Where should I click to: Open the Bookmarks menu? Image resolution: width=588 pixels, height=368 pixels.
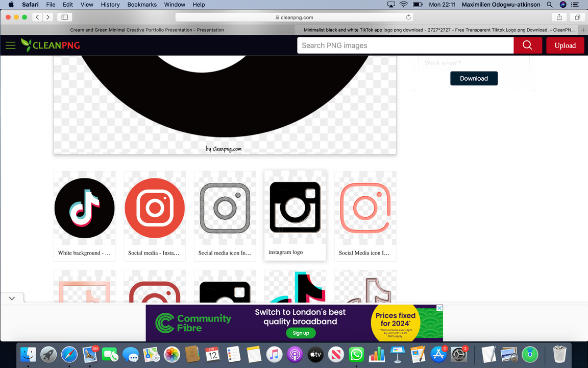pyautogui.click(x=142, y=5)
